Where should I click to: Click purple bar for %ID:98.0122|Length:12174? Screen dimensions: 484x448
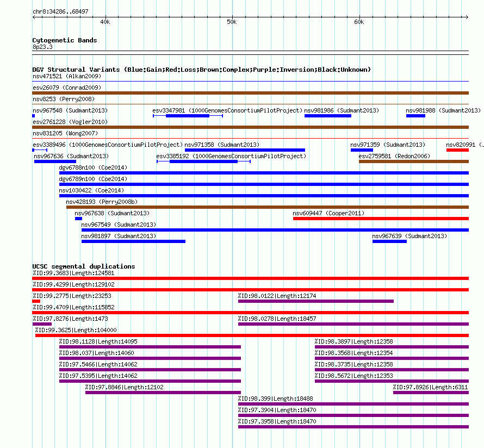[x=316, y=301]
